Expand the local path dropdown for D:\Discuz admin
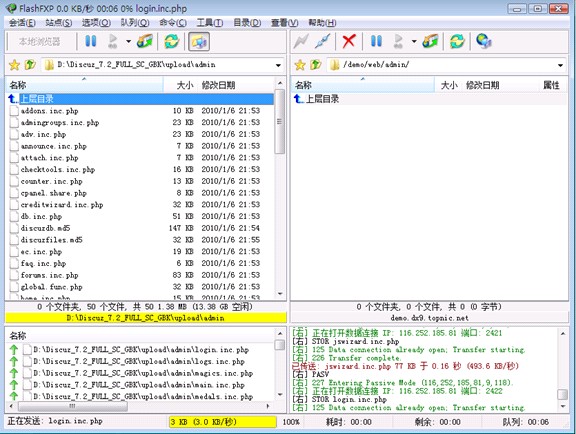 [x=278, y=65]
